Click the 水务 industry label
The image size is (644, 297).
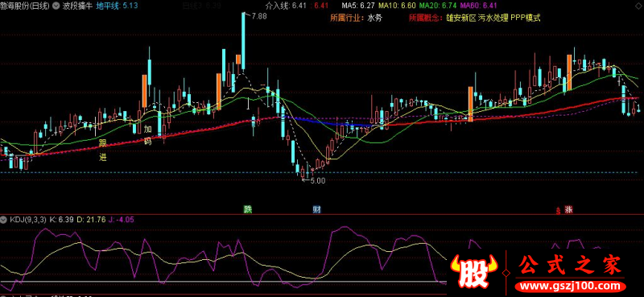click(375, 18)
